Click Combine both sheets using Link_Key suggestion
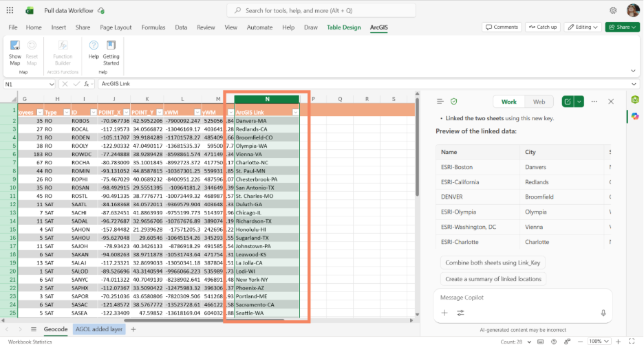The height and width of the screenshot is (345, 644). coord(493,263)
